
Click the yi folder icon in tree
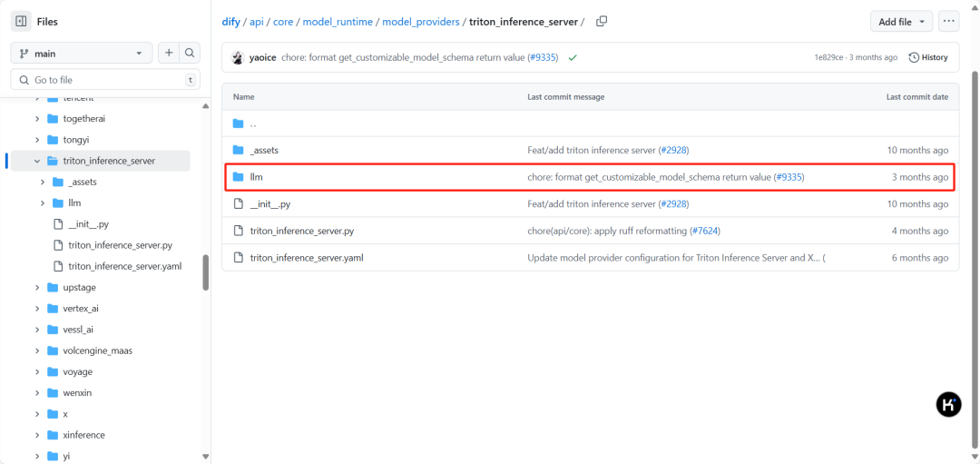(x=53, y=457)
